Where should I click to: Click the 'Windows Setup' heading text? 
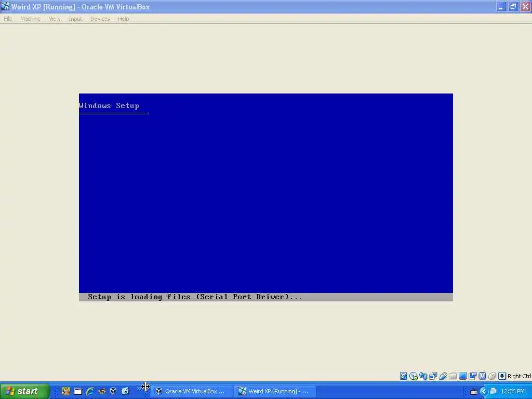tap(109, 105)
